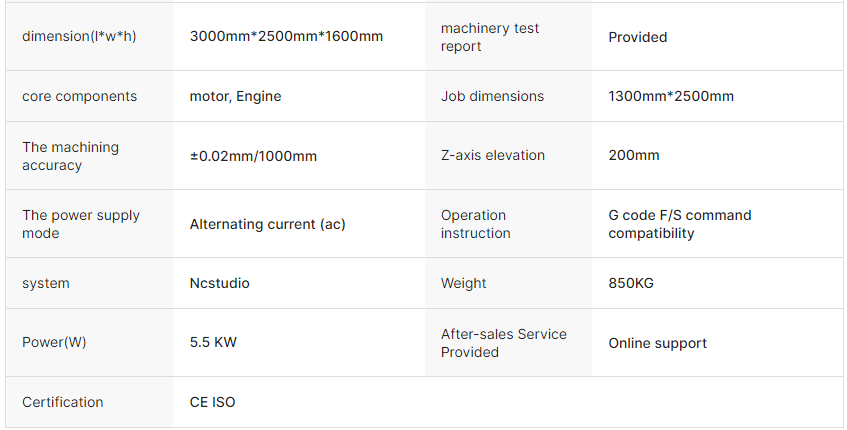Viewport: 847px width, 430px height.
Task: Select the "5.5 KW" power value
Action: pos(213,343)
